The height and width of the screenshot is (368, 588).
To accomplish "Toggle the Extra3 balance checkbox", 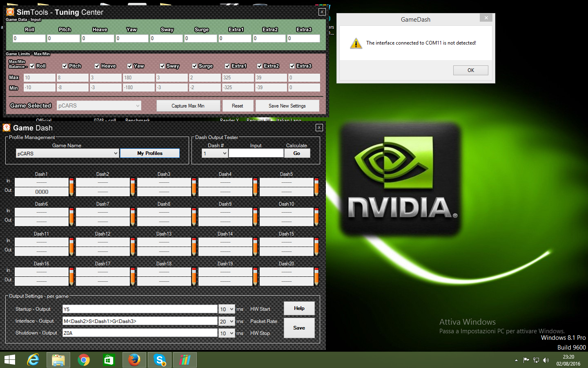I will pyautogui.click(x=292, y=66).
